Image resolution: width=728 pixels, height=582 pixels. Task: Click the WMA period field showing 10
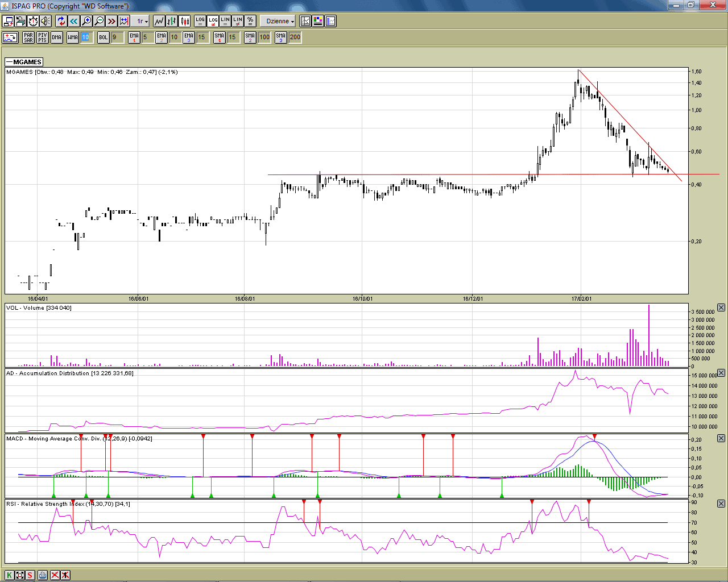85,38
